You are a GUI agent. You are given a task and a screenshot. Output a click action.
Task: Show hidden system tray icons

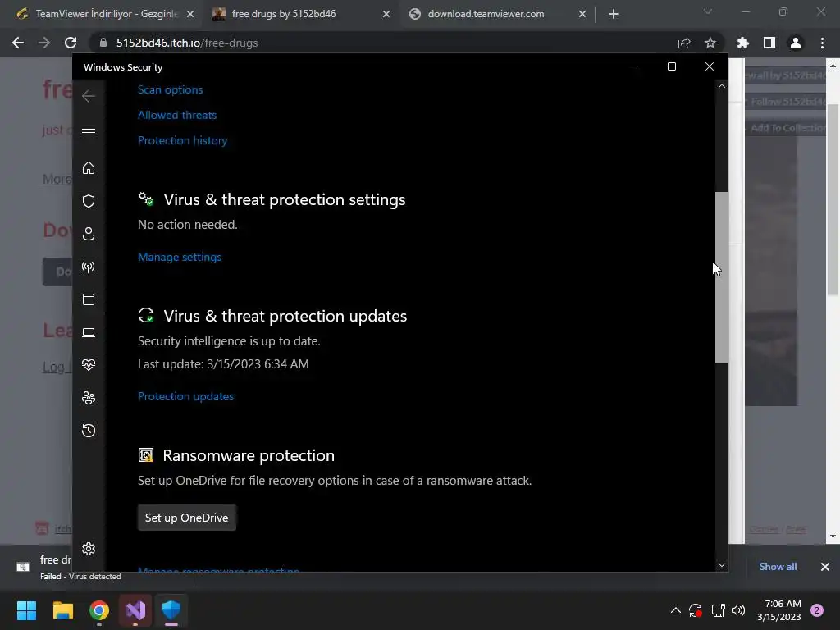tap(676, 610)
